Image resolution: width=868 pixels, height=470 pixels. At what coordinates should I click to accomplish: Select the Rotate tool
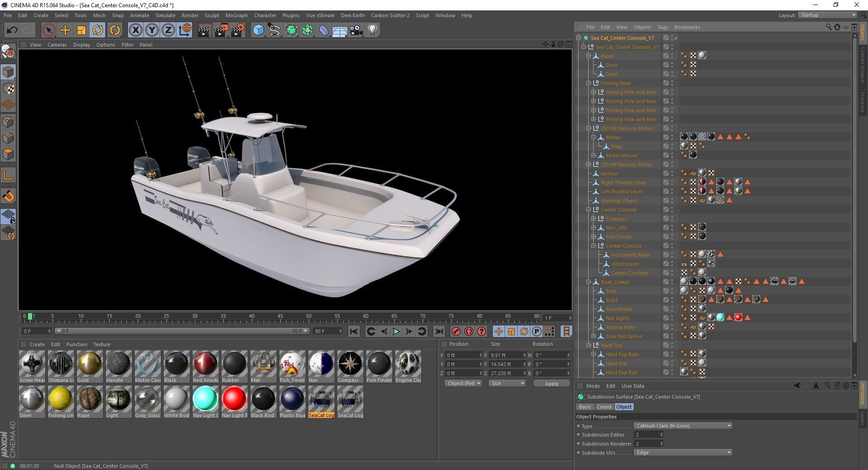98,30
